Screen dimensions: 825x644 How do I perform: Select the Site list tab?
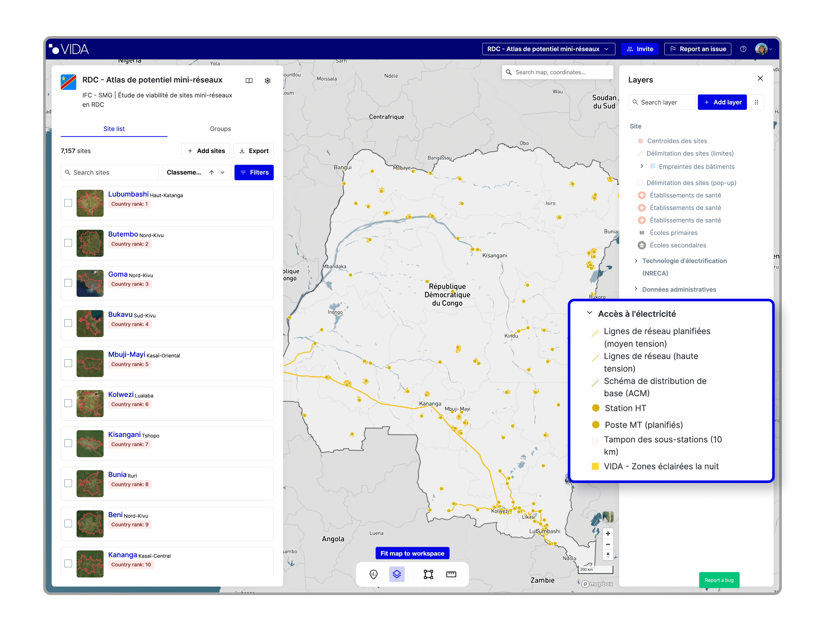coord(114,129)
